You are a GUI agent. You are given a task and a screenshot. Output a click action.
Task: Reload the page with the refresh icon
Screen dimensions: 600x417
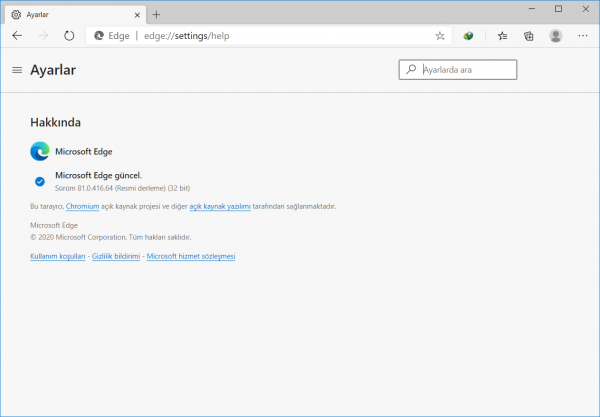[69, 35]
